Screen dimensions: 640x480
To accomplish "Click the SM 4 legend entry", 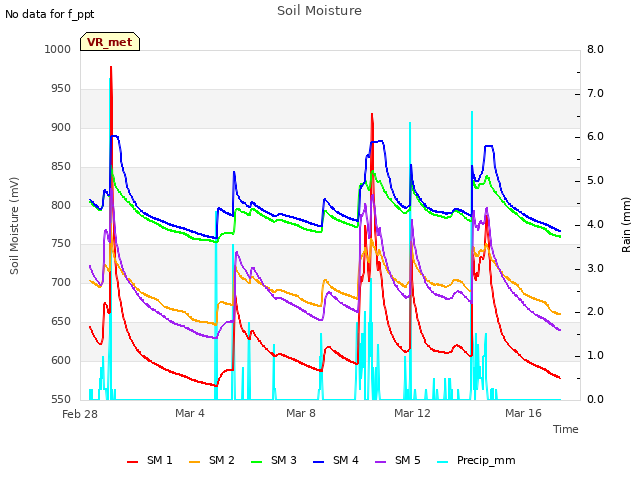I will (336, 460).
